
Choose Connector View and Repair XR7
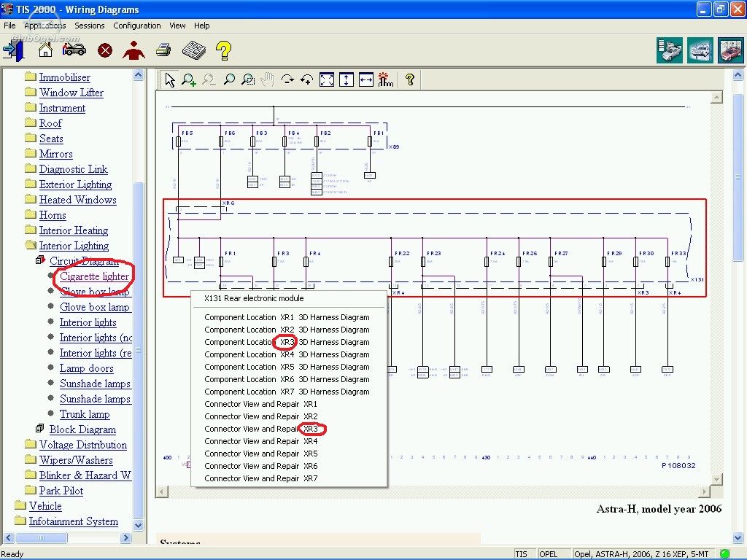[x=261, y=478]
